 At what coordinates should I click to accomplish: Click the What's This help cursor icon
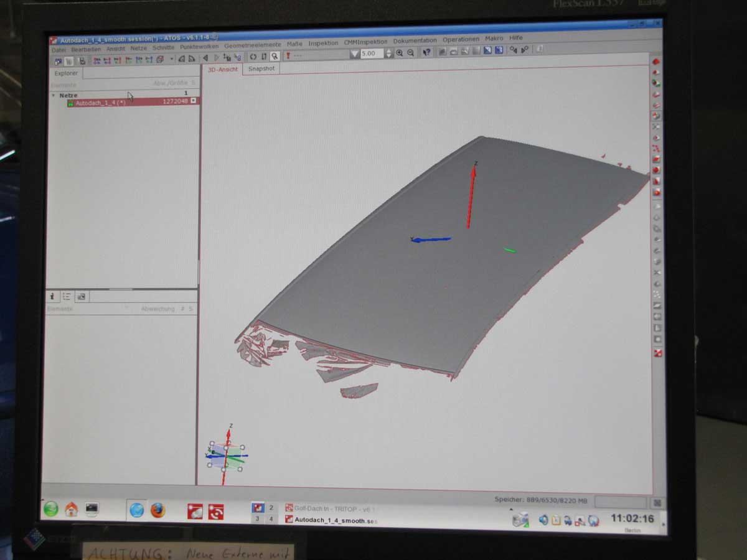[x=426, y=54]
